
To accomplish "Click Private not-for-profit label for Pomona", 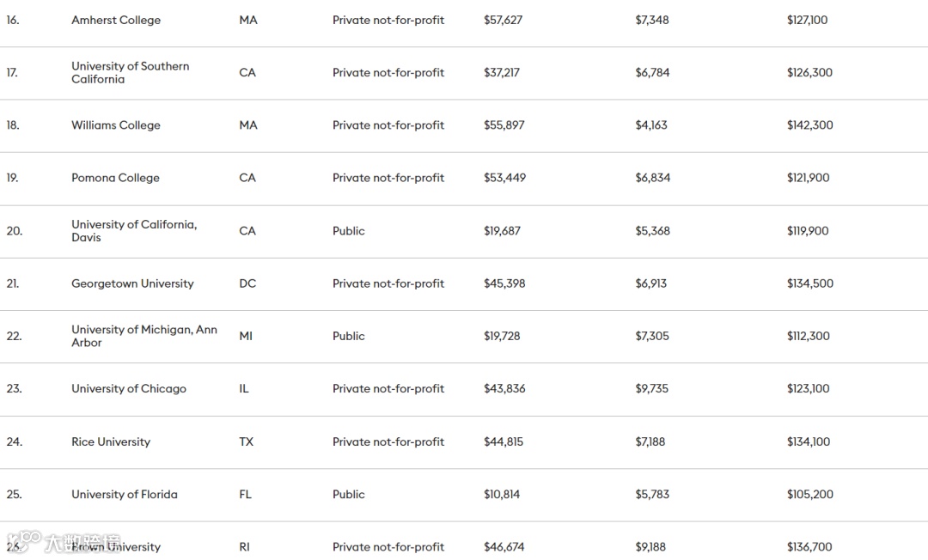I will click(x=388, y=178).
